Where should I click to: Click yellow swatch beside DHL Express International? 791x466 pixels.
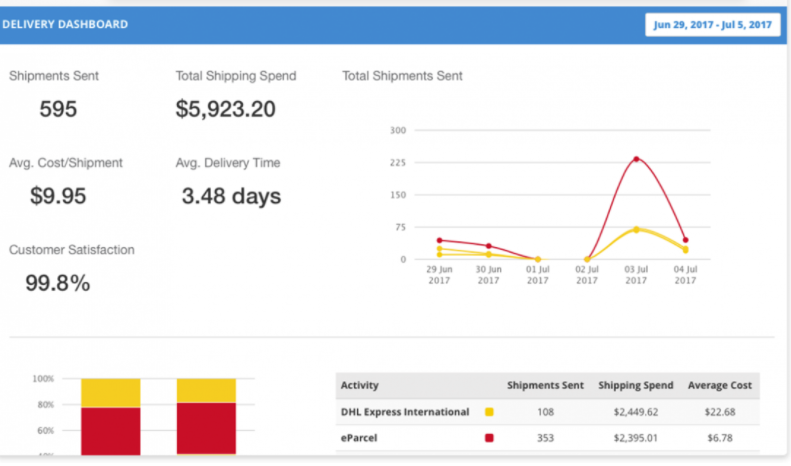(x=489, y=411)
